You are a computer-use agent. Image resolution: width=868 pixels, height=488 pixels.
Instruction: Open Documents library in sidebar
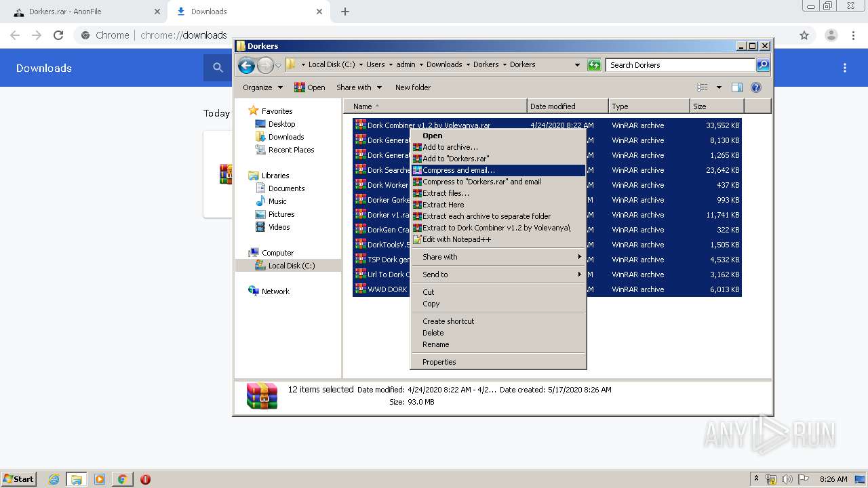(x=286, y=188)
